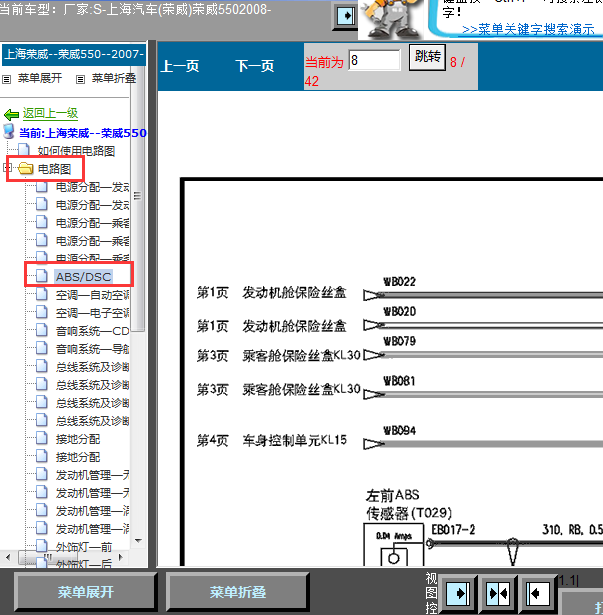The height and width of the screenshot is (615, 603).
Task: Click the bottom 菜单折叠 button
Action: pos(238,592)
